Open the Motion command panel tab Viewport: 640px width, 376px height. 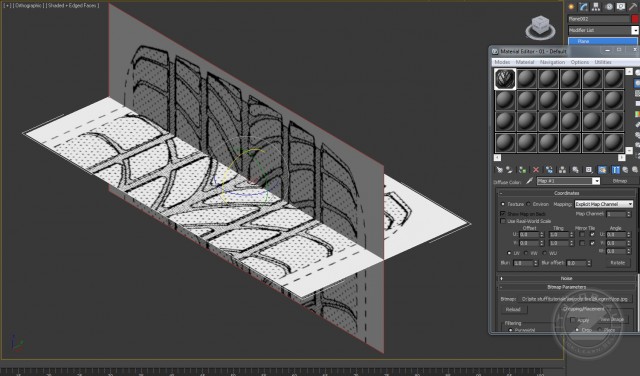(609, 7)
